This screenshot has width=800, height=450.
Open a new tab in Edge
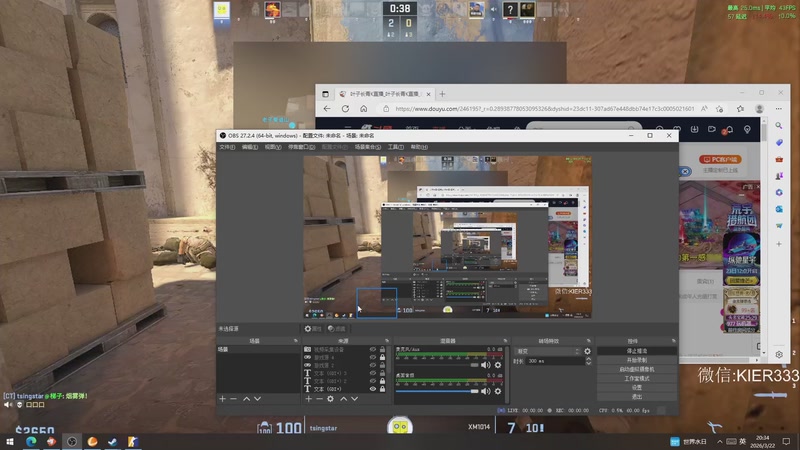[442, 94]
